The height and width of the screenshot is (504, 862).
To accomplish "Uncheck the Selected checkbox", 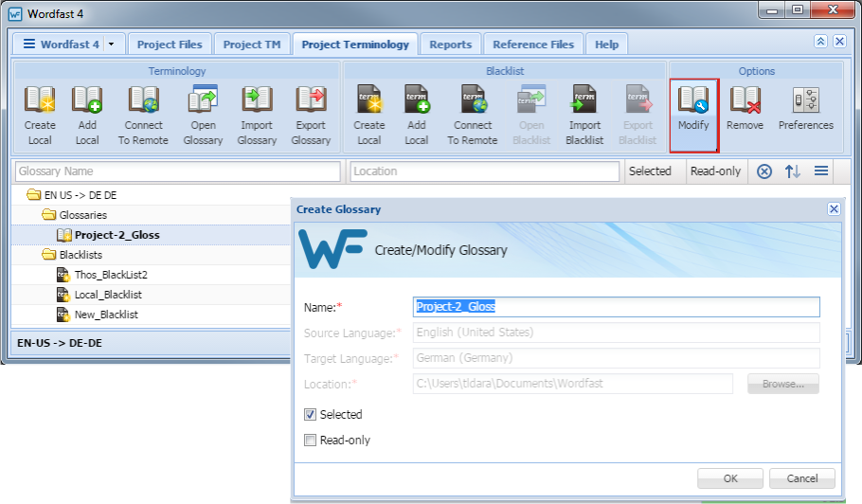I will (x=310, y=414).
